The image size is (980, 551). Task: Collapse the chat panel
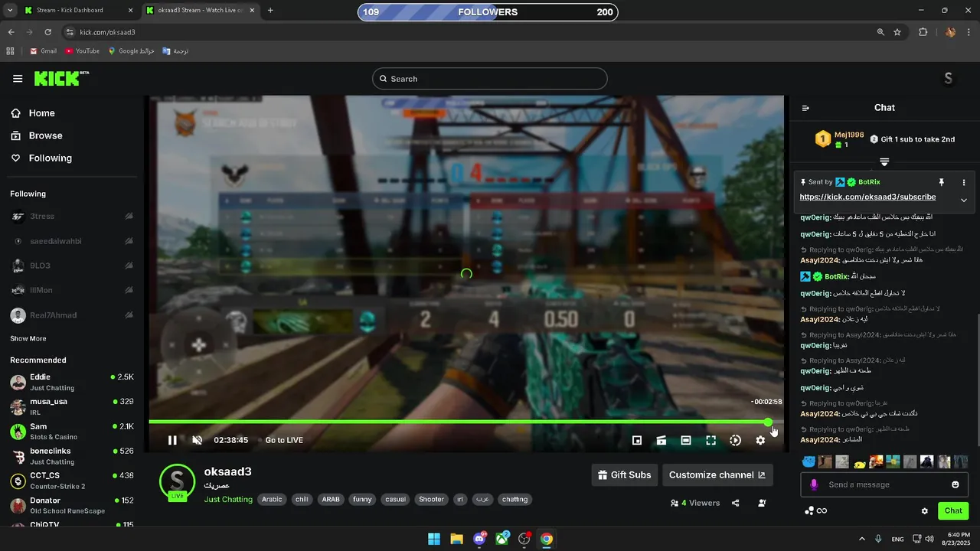coord(805,108)
